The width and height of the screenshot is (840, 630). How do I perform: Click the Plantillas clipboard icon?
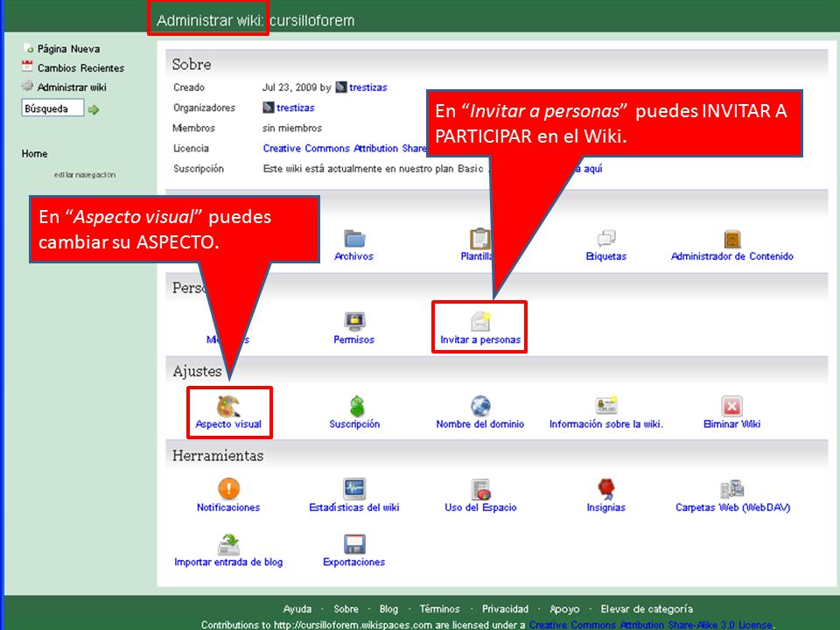pyautogui.click(x=479, y=238)
